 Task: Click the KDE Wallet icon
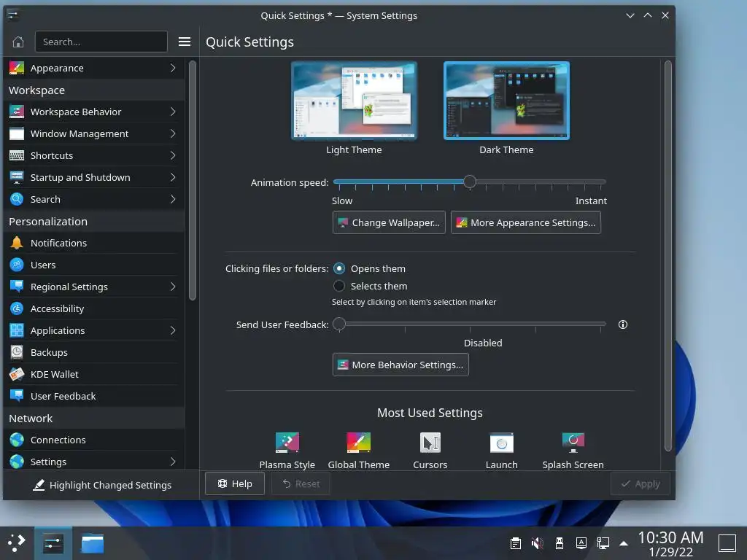point(17,374)
